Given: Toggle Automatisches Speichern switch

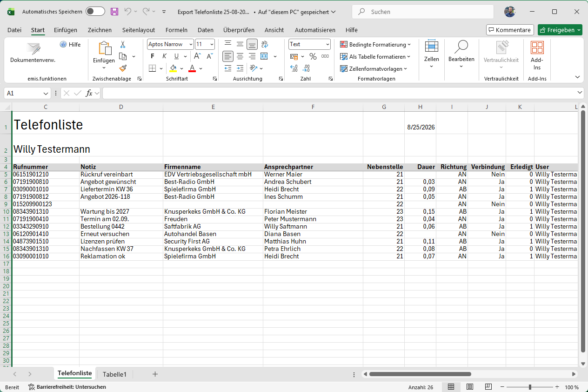Looking at the screenshot, I should click(x=95, y=12).
